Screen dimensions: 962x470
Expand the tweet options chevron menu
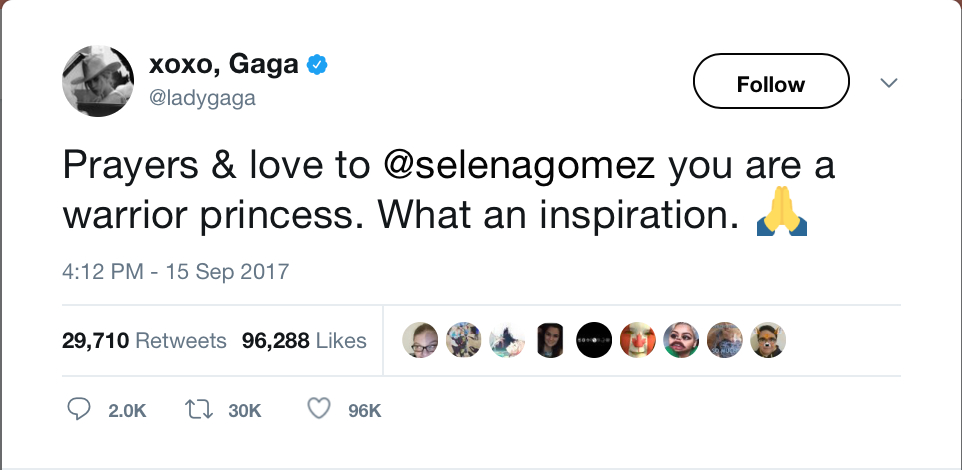(888, 83)
